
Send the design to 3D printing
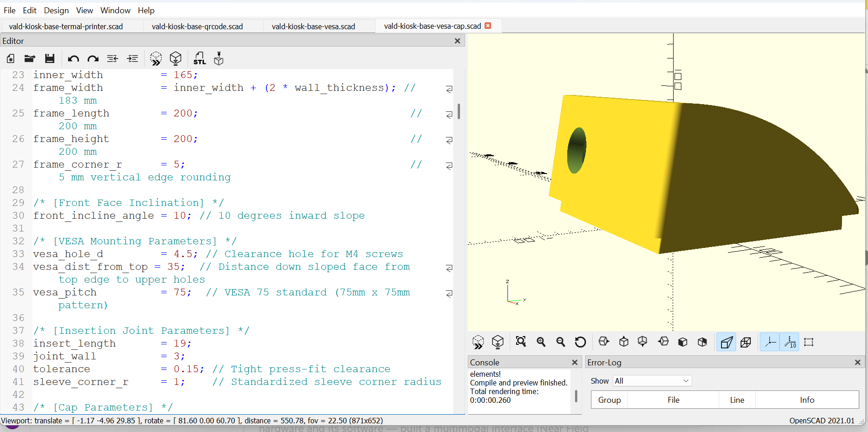point(219,58)
